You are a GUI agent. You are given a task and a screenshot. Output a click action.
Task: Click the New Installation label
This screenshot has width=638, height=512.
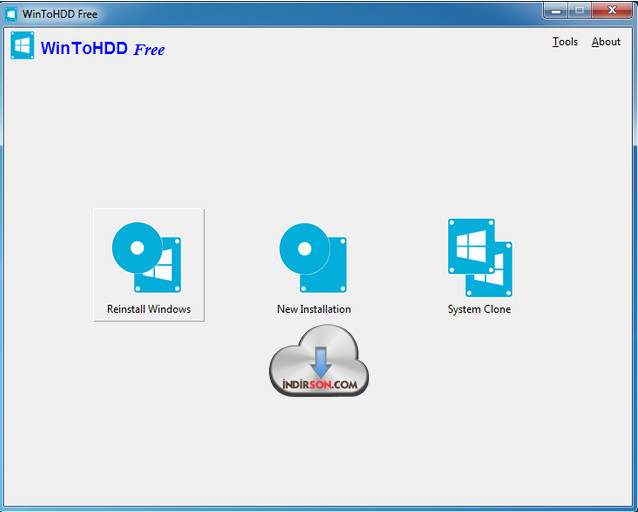(314, 309)
